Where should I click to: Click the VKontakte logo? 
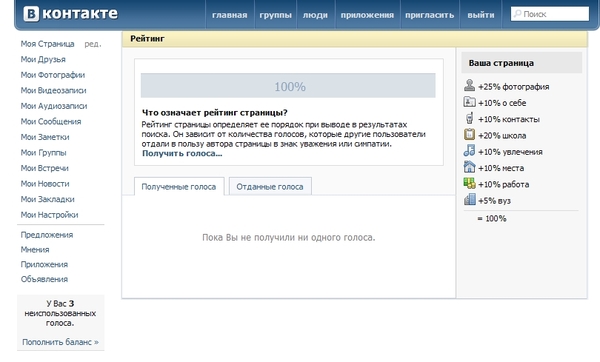[x=70, y=14]
